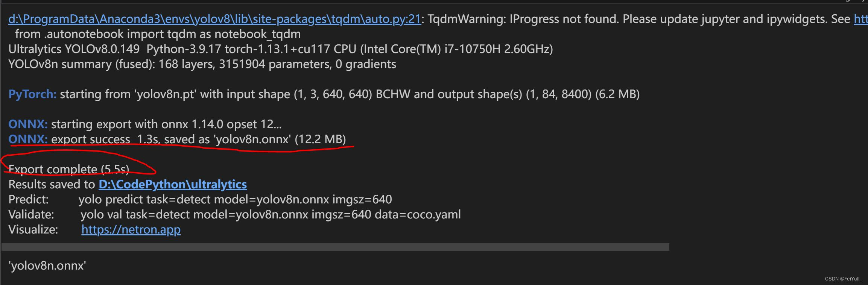Open the tqdm auto.py:21 file path link
868x285 pixels.
214,19
